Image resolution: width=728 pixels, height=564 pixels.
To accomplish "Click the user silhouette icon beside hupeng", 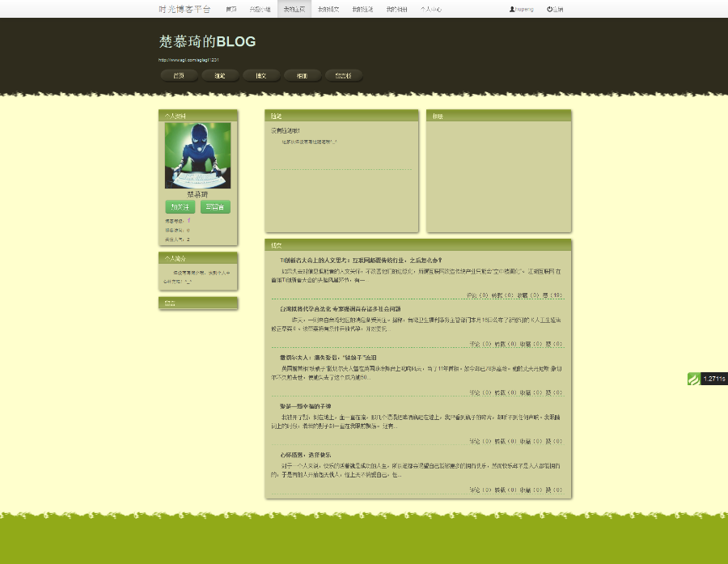I will pos(511,8).
